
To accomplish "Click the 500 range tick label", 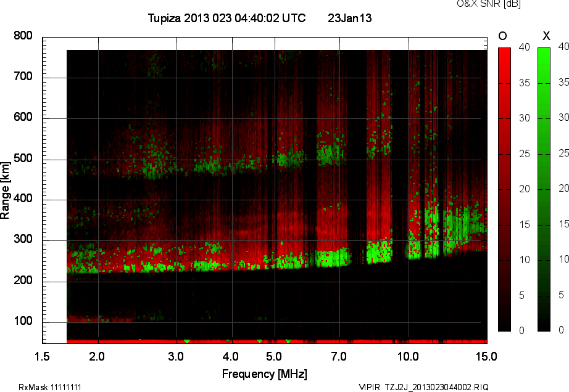I will coord(23,158).
